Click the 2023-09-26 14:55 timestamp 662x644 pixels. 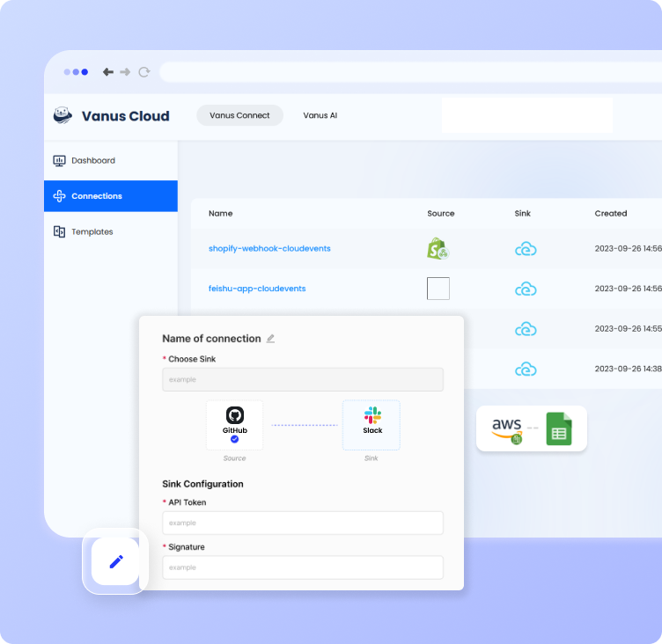click(629, 329)
